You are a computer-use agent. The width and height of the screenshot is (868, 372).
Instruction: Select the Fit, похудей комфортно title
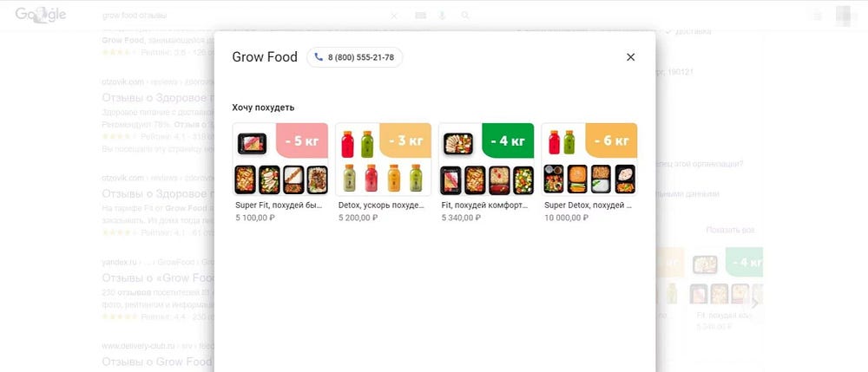coord(484,205)
